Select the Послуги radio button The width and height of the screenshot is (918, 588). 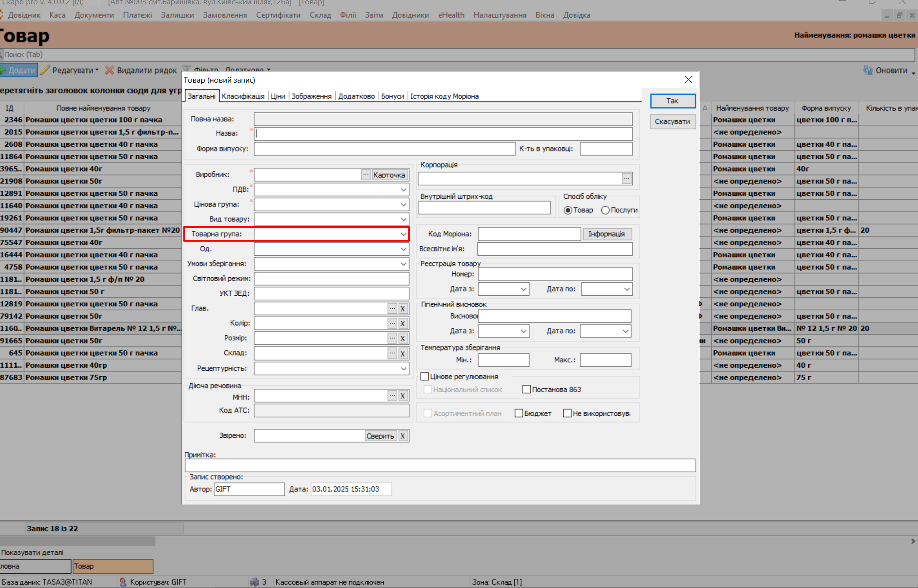(605, 210)
